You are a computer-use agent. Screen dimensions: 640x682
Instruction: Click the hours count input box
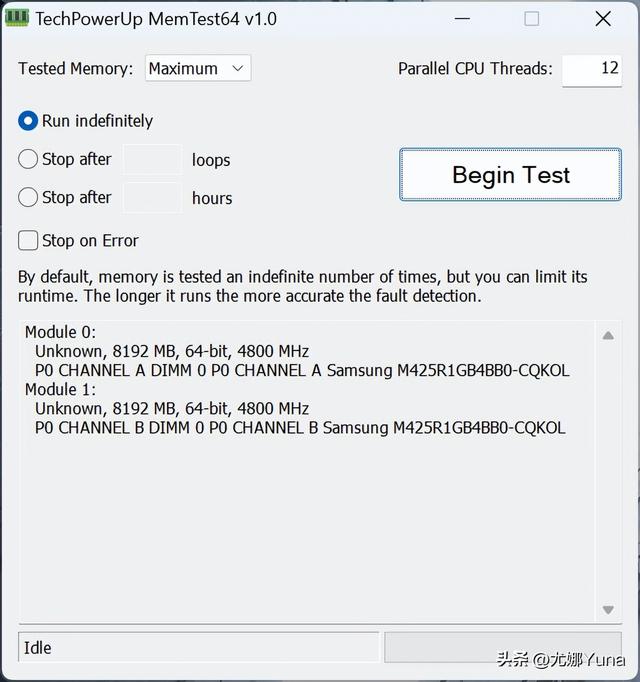[152, 198]
